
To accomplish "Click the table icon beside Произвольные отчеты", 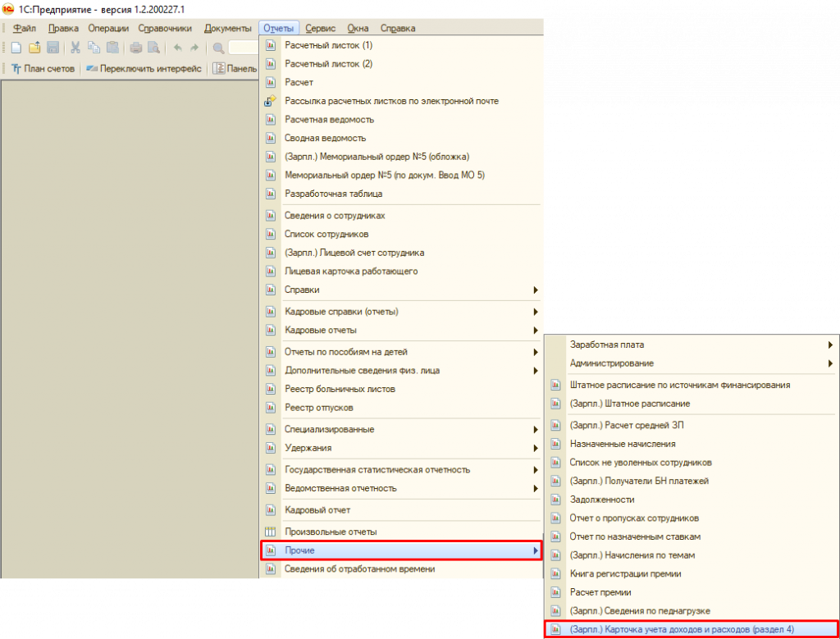I will tap(271, 532).
